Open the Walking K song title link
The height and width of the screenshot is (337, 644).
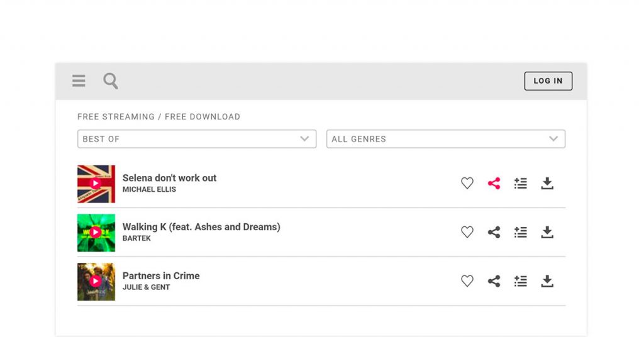coord(201,227)
